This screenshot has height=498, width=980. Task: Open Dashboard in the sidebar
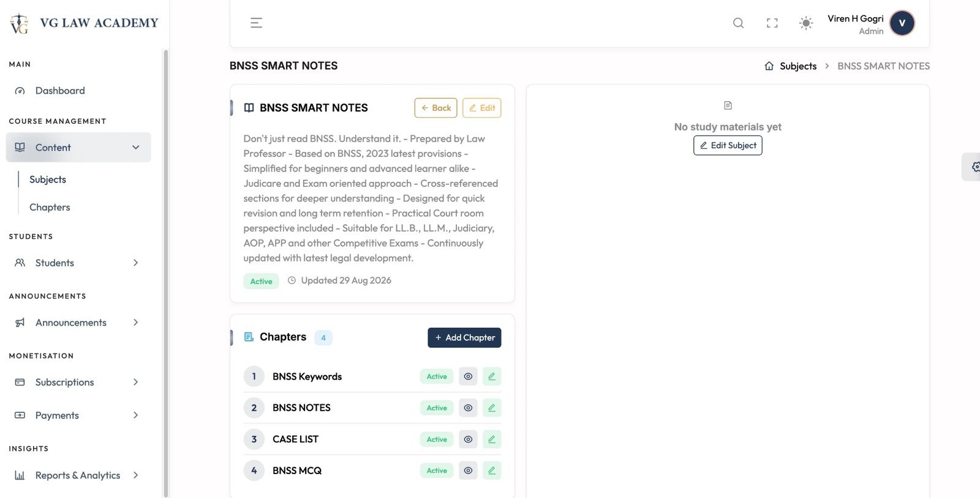click(x=78, y=91)
